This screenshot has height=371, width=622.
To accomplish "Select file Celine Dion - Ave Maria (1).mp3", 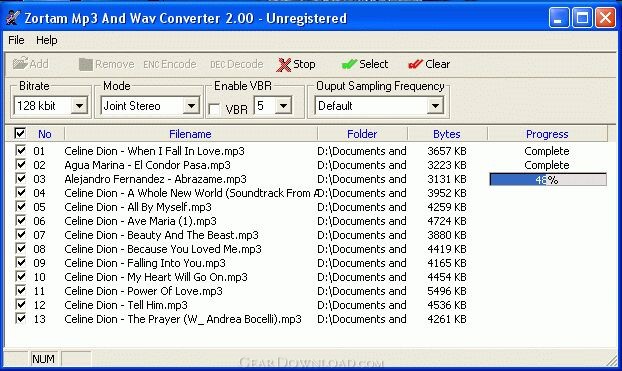I will click(x=140, y=221).
